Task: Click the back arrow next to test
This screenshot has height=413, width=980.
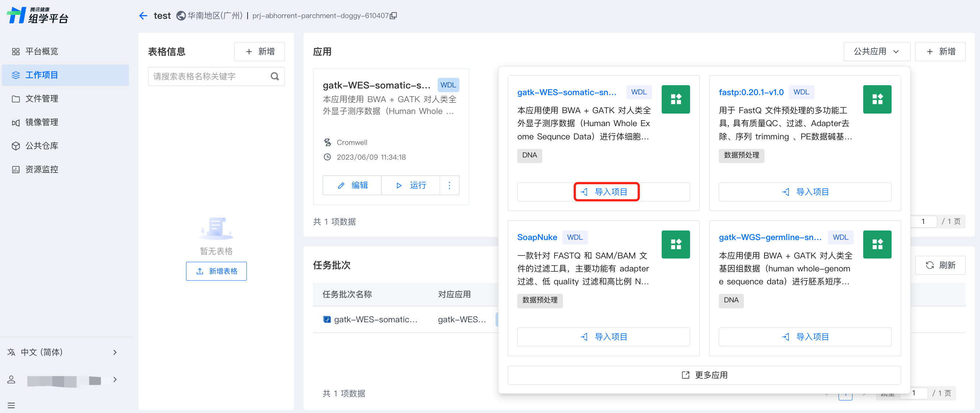Action: click(x=143, y=15)
